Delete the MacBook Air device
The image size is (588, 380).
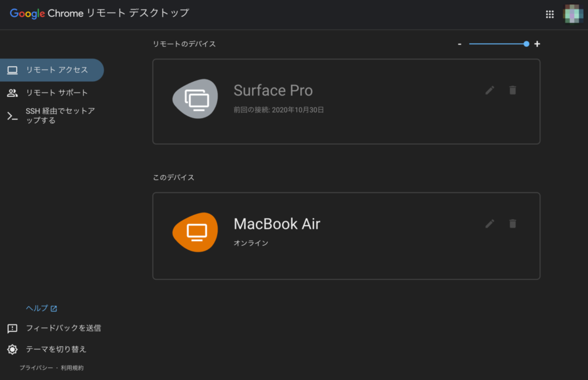pyautogui.click(x=512, y=223)
